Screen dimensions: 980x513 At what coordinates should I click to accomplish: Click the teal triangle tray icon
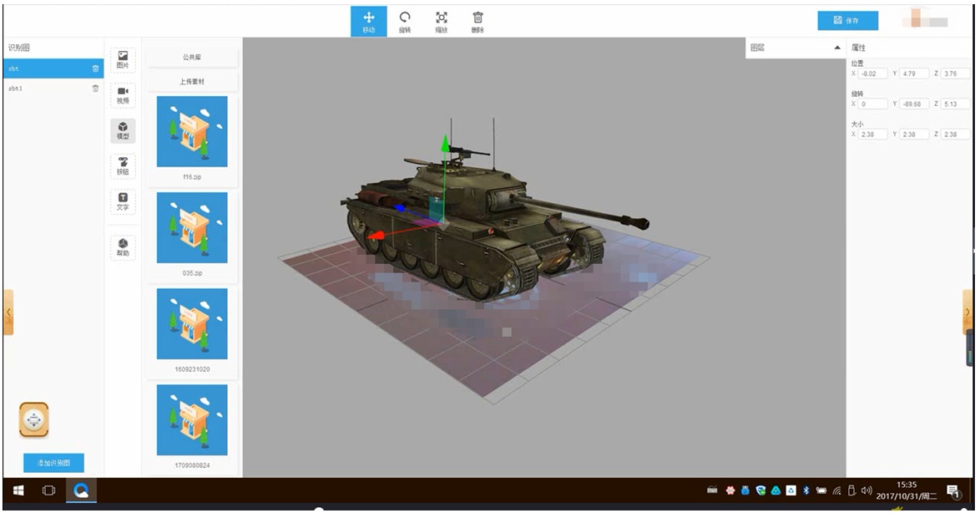pos(775,490)
